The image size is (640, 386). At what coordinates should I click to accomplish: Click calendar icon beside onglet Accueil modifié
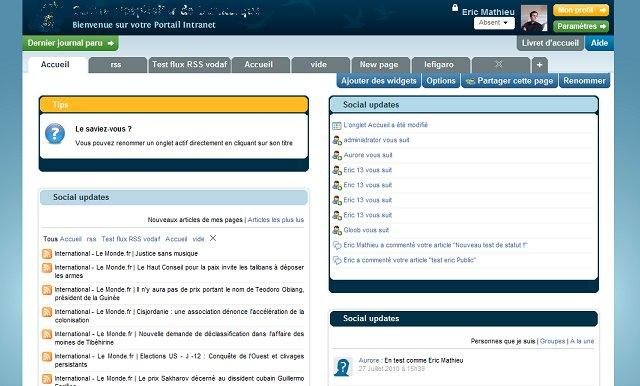337,126
